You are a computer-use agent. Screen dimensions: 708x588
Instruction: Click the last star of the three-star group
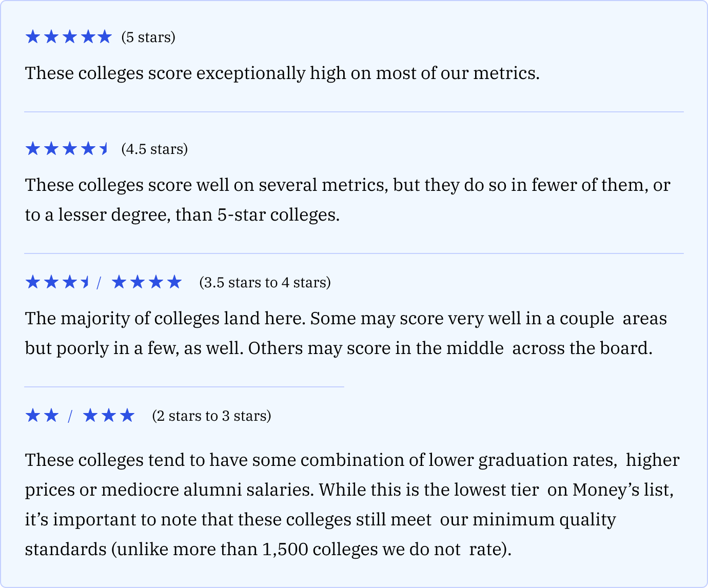click(x=127, y=416)
